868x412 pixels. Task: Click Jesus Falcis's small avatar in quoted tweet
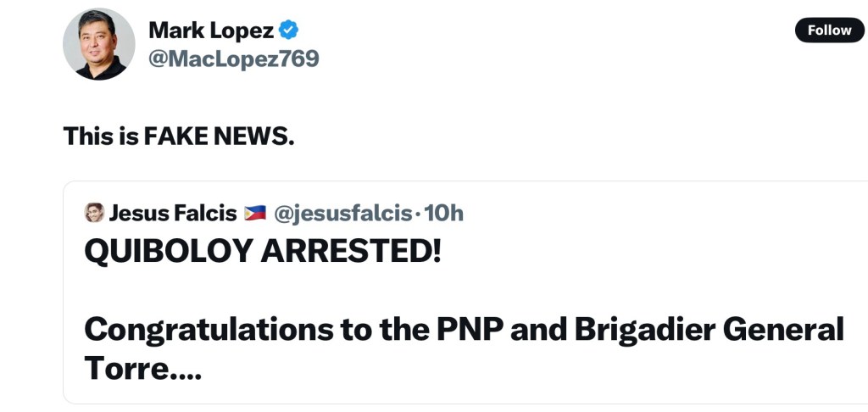94,213
